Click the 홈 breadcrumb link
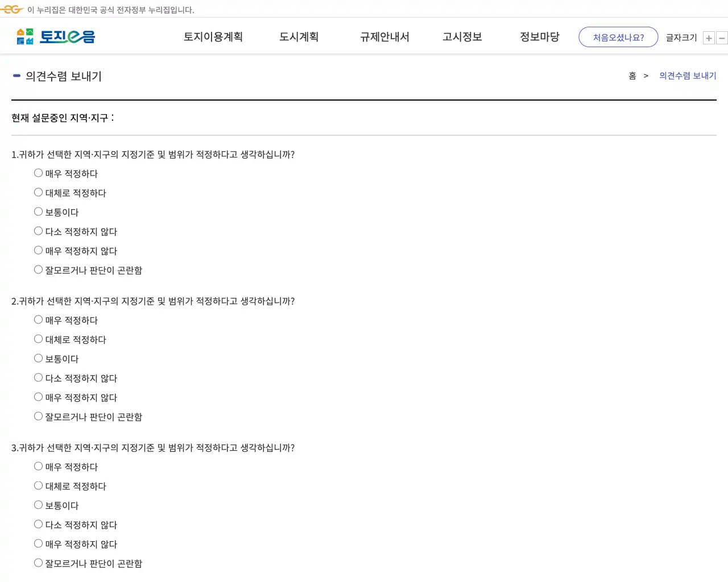 click(632, 76)
